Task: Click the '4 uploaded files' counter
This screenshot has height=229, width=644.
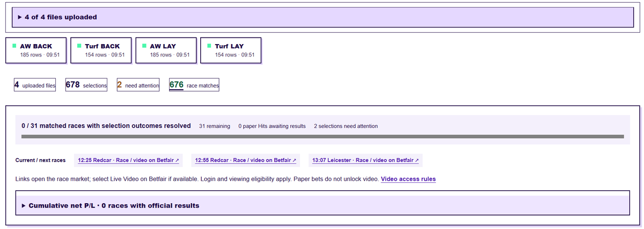Action: point(35,85)
